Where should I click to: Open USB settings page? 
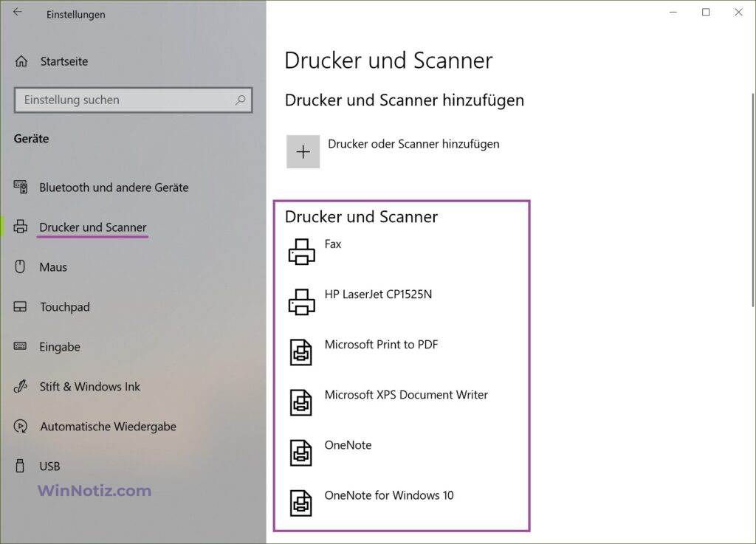click(49, 466)
